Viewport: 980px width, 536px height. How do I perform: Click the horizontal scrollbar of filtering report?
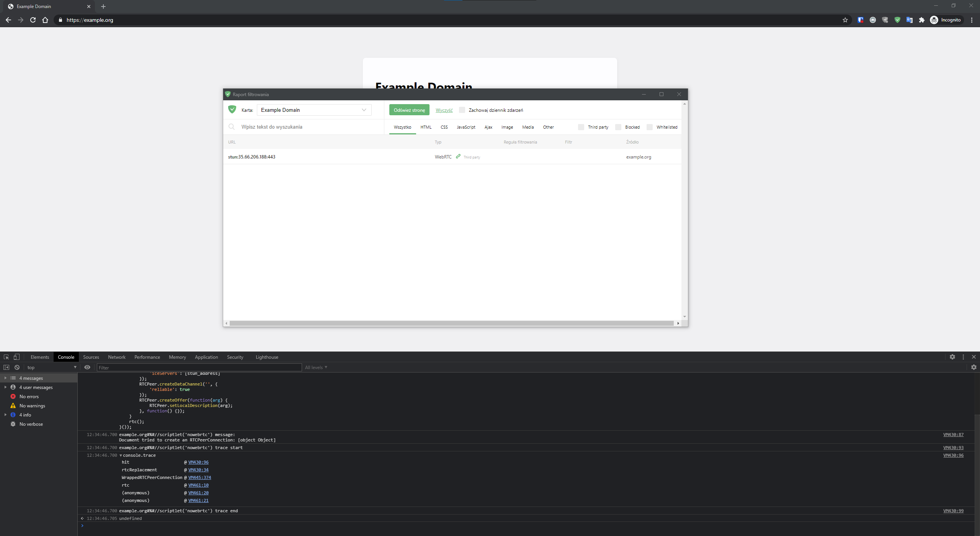pos(452,324)
